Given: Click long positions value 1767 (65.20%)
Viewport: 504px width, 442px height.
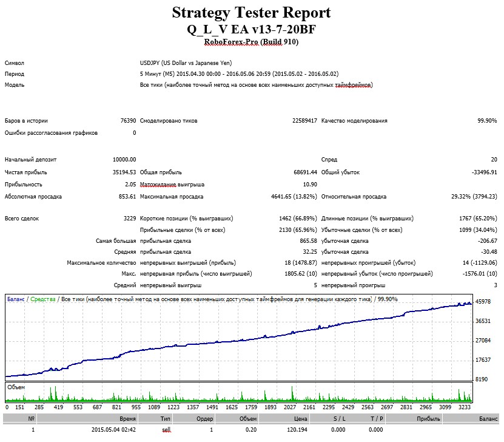Looking at the screenshot, I should coord(478,219).
